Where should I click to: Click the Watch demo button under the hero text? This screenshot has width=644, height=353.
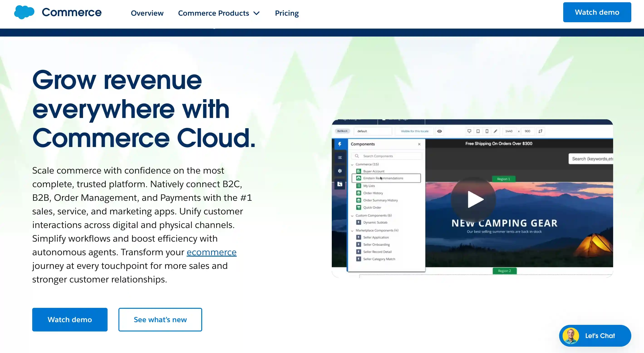click(70, 319)
